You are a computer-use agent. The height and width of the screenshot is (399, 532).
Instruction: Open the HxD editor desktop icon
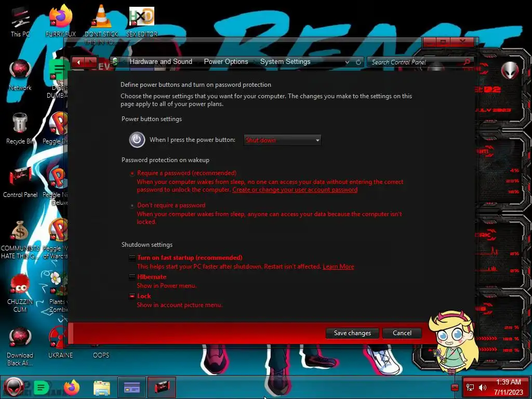141,21
